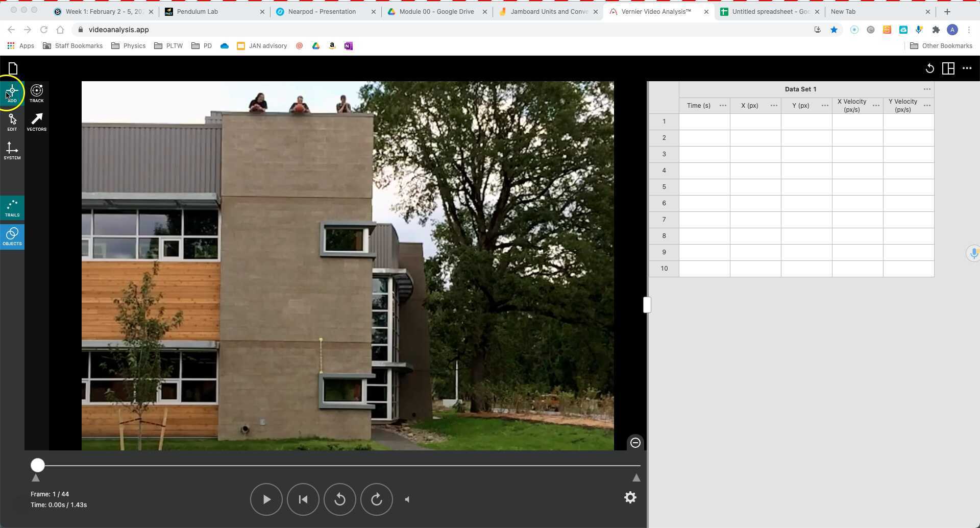The image size is (980, 528).
Task: Open Data Set 1 options menu
Action: point(926,89)
